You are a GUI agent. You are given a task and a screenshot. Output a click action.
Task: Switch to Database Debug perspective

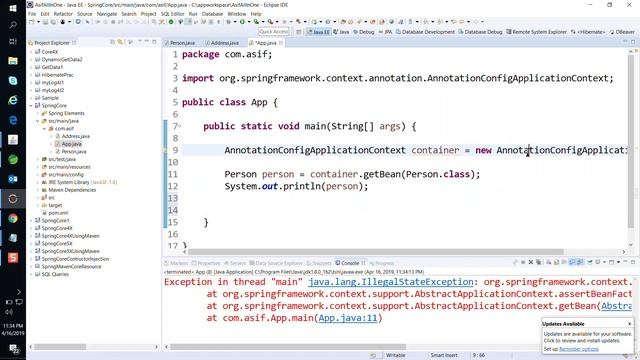click(480, 31)
